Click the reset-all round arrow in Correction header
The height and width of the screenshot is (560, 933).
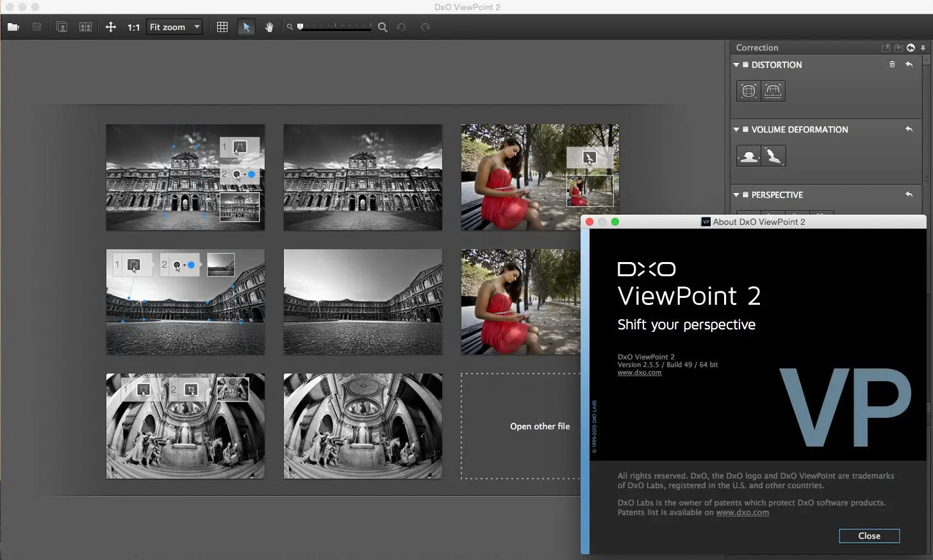(x=911, y=47)
